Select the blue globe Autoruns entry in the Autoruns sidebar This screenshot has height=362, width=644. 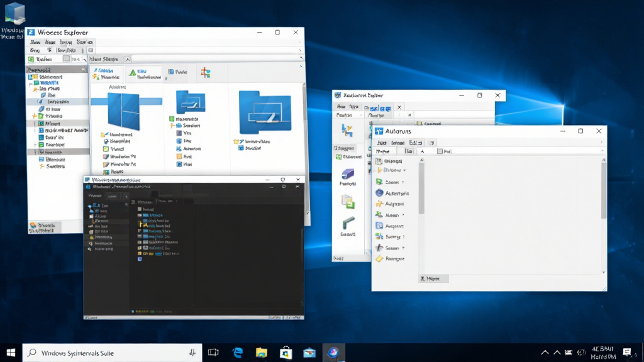point(392,193)
